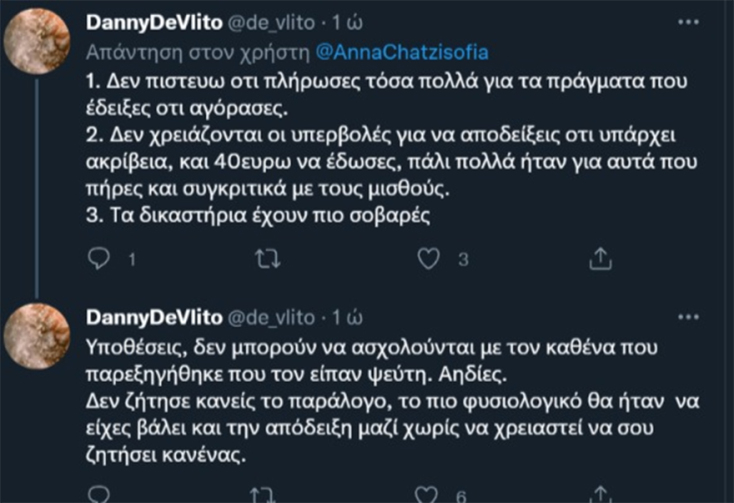Like the tweet that has 3 likes
The height and width of the screenshot is (503, 734).
click(428, 259)
